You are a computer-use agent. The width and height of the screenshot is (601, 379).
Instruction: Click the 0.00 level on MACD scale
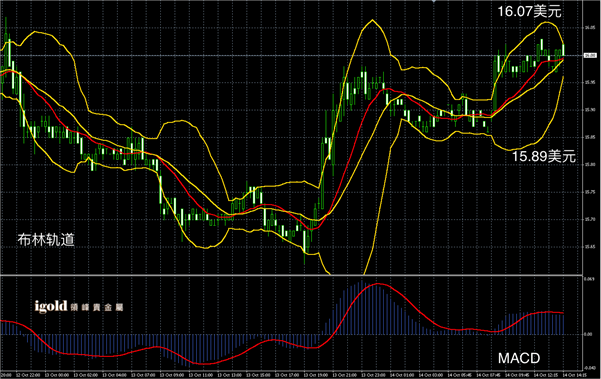[x=588, y=334]
